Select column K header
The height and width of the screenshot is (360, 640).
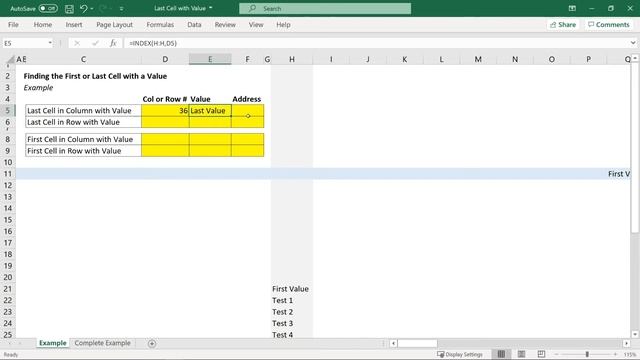point(404,59)
